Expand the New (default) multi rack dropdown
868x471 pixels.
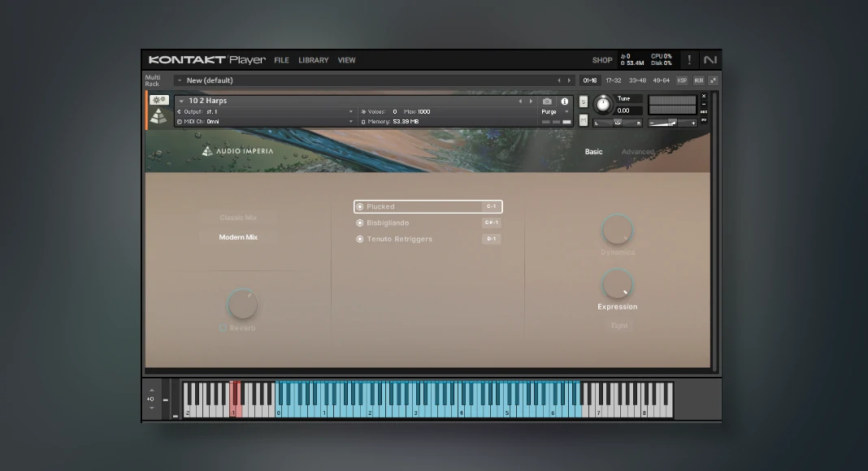180,80
